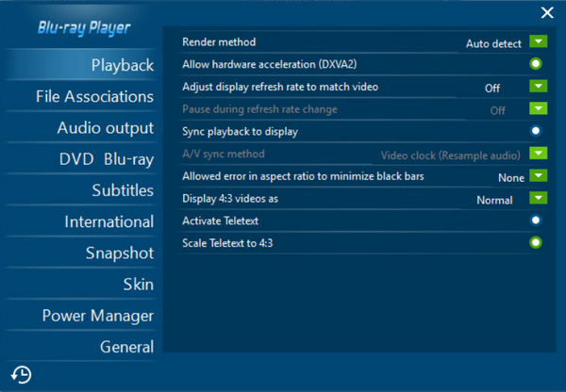
Task: Open the Render method dropdown arrow
Action: [x=539, y=41]
